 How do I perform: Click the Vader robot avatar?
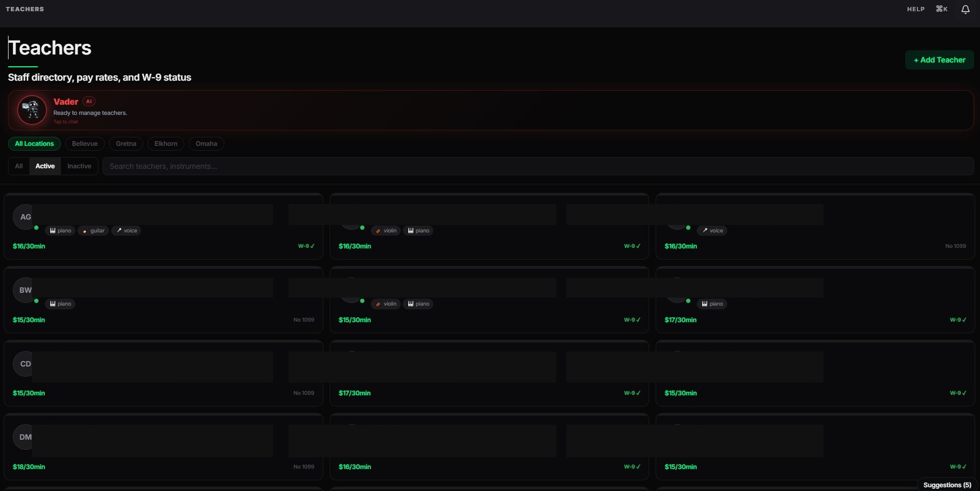tap(32, 110)
